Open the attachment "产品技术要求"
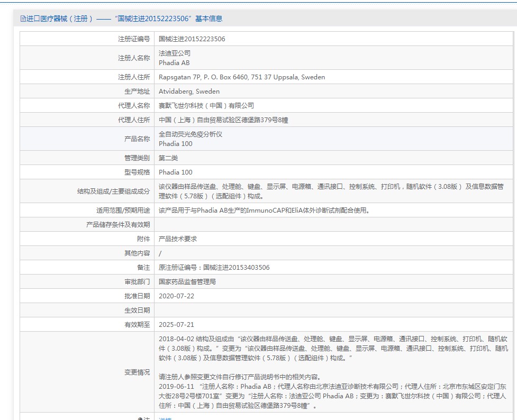This screenshot has height=420, width=517. 178,239
